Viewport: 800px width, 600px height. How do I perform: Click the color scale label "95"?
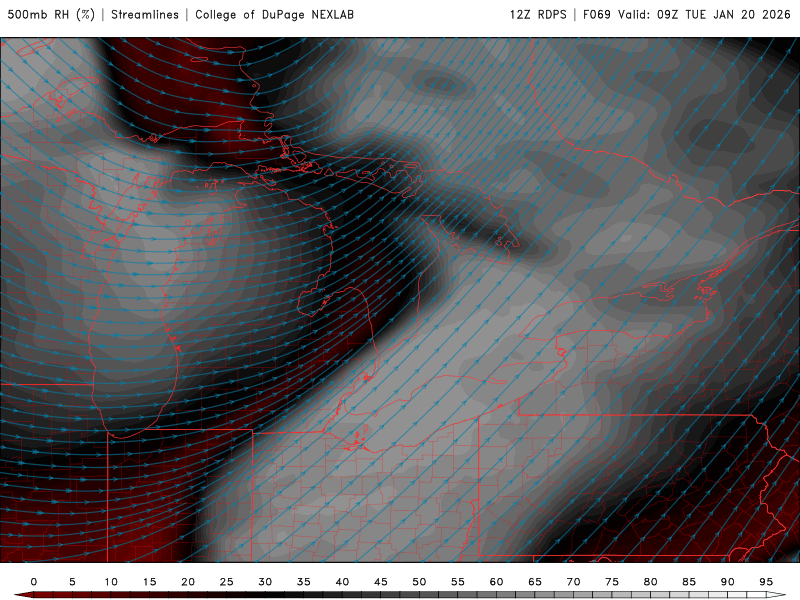pyautogui.click(x=766, y=582)
